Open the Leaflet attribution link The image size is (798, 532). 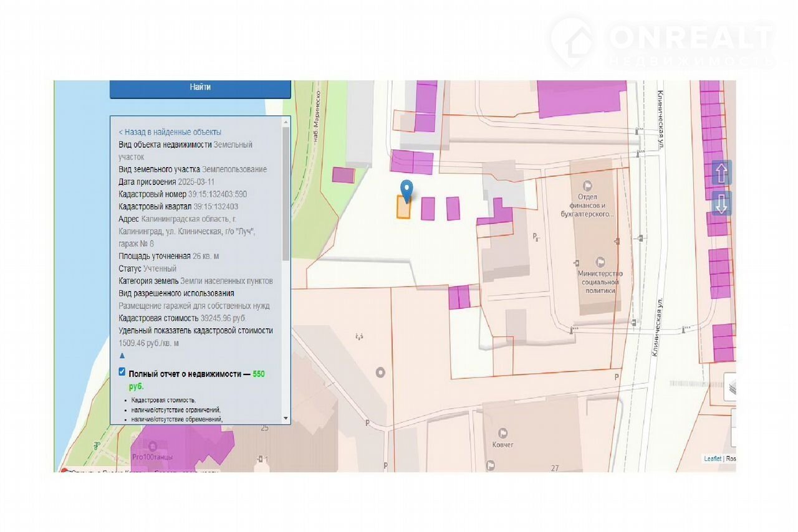(x=713, y=458)
